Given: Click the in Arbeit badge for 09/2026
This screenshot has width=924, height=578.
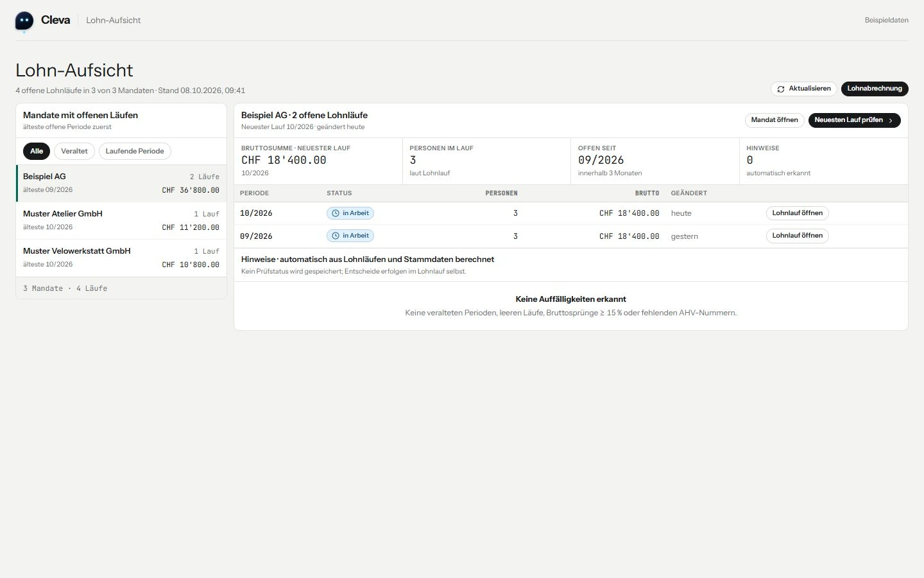Looking at the screenshot, I should tap(350, 236).
